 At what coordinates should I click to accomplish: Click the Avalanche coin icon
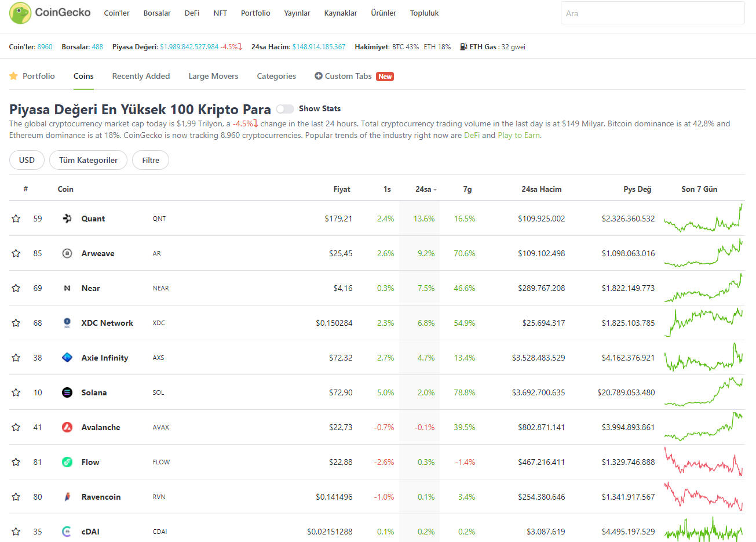click(x=67, y=427)
